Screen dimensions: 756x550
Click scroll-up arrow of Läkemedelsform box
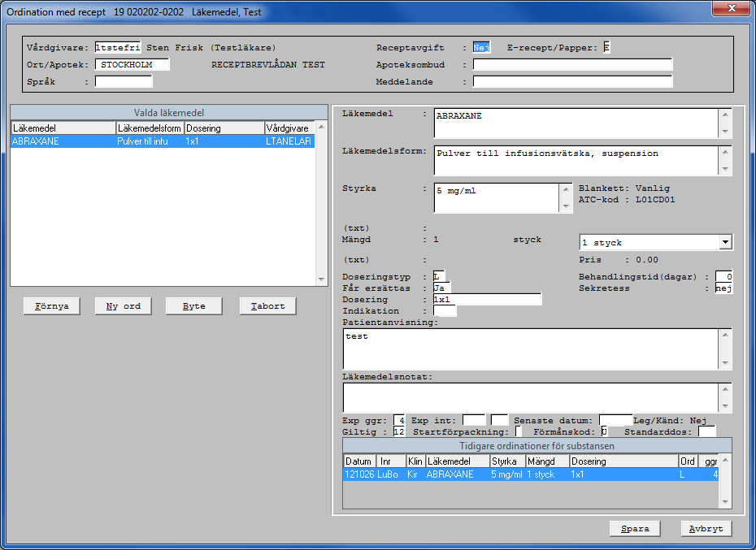tap(725, 152)
